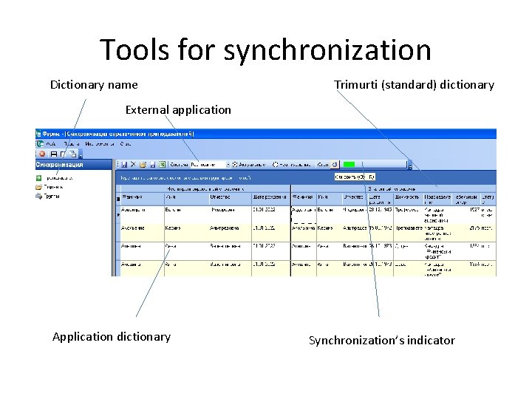The width and height of the screenshot is (532, 399).
Task: Click the second floppy disk icon in grid toolbar
Action: [x=153, y=165]
